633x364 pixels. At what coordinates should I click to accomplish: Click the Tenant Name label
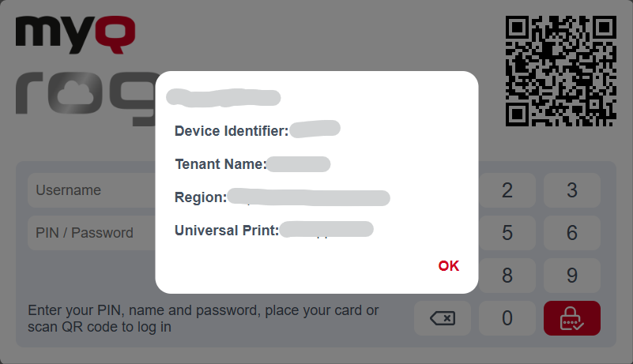point(220,164)
